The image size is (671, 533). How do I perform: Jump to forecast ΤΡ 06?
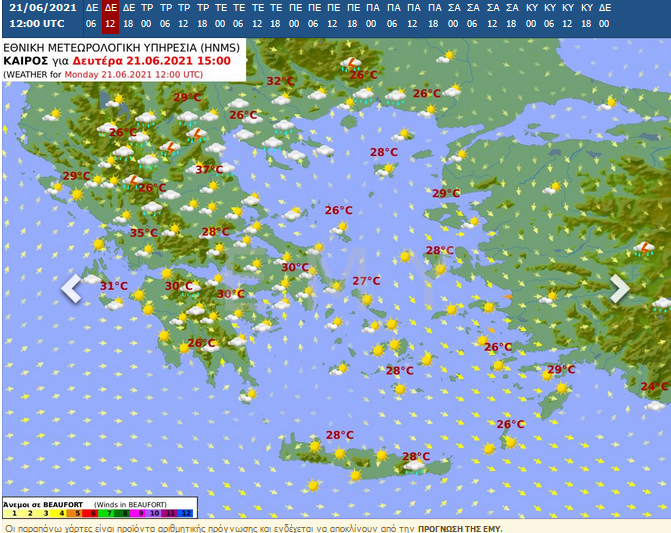tap(166, 16)
